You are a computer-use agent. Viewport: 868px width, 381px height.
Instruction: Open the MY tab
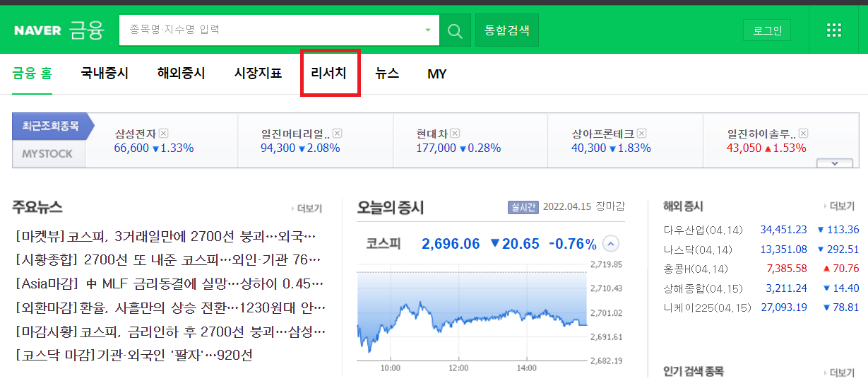click(x=437, y=74)
